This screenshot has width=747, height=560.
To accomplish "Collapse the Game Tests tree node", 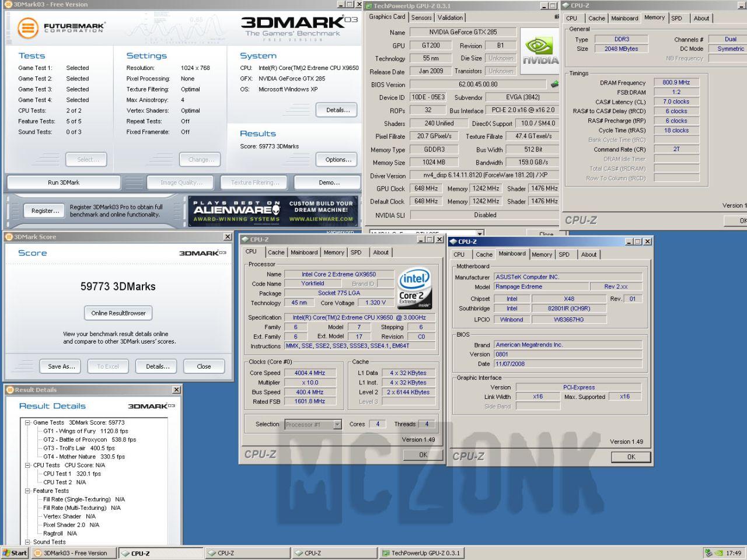I will (27, 422).
